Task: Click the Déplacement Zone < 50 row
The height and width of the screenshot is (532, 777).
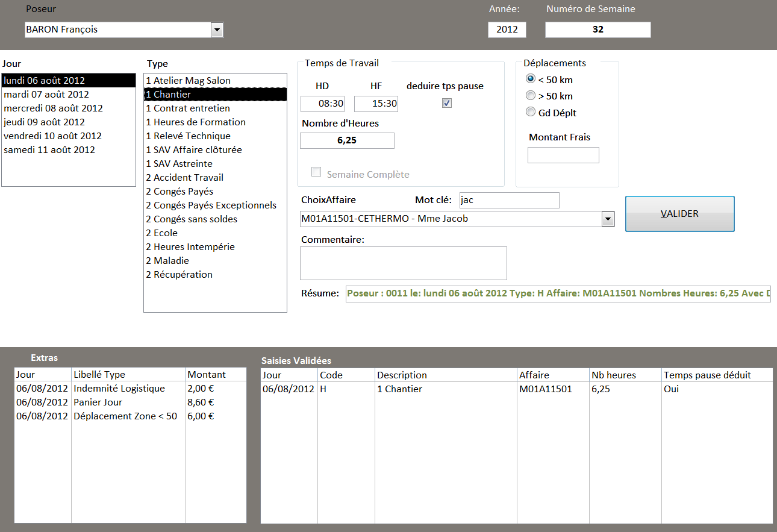Action: pyautogui.click(x=130, y=416)
